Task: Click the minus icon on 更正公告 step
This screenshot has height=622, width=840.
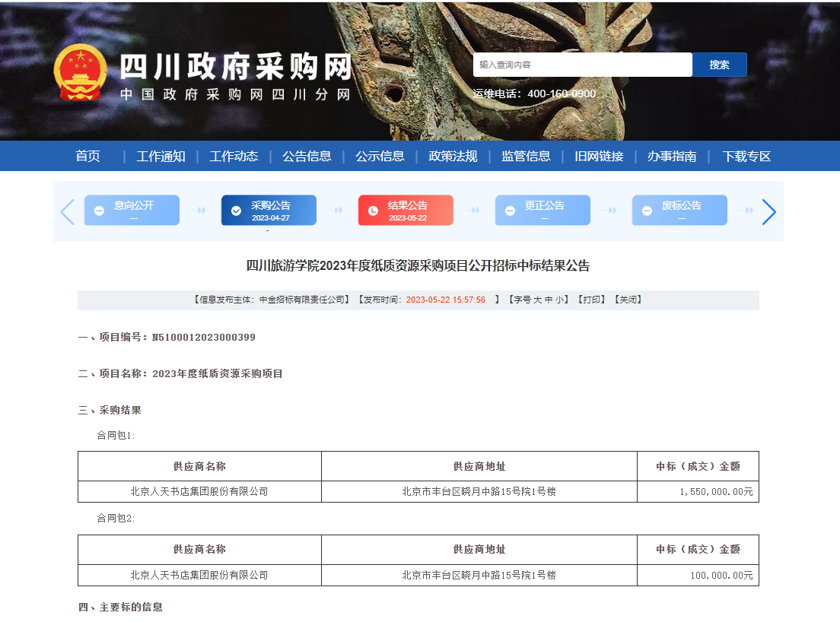Action: (510, 211)
